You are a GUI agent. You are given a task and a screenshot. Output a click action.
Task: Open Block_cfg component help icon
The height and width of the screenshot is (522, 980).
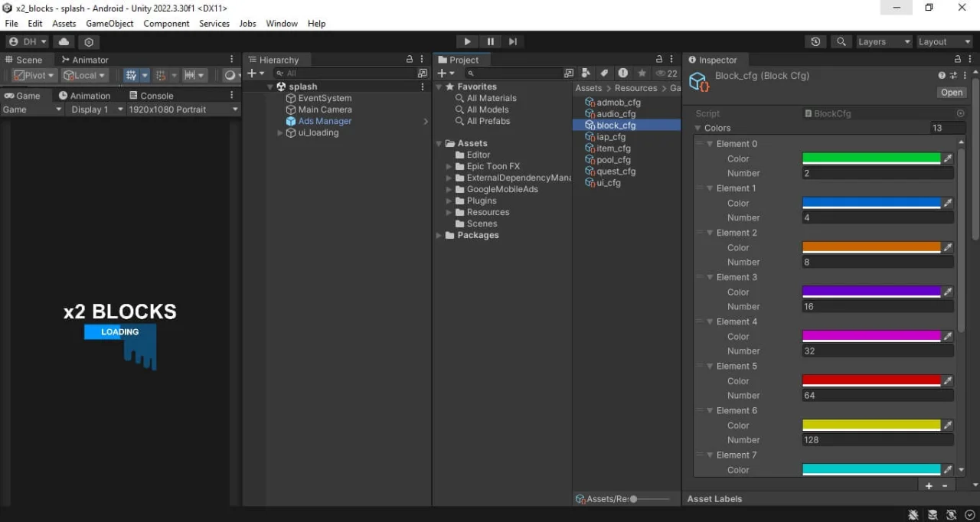[x=942, y=76]
